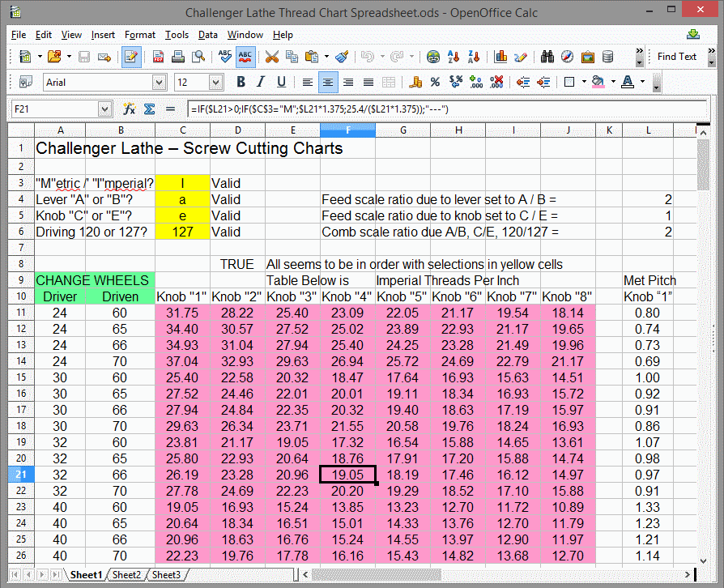Click the Paste clipboard icon

tap(312, 57)
